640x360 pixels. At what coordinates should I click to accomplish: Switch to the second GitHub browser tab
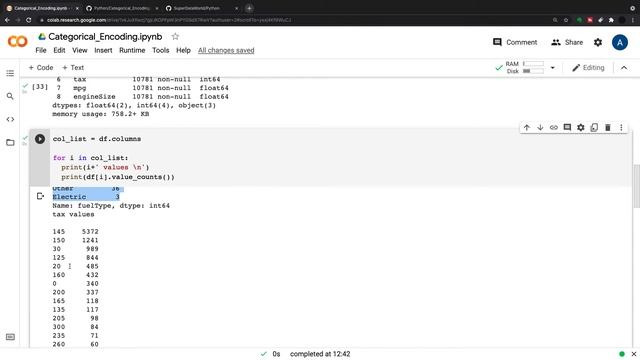point(122,8)
